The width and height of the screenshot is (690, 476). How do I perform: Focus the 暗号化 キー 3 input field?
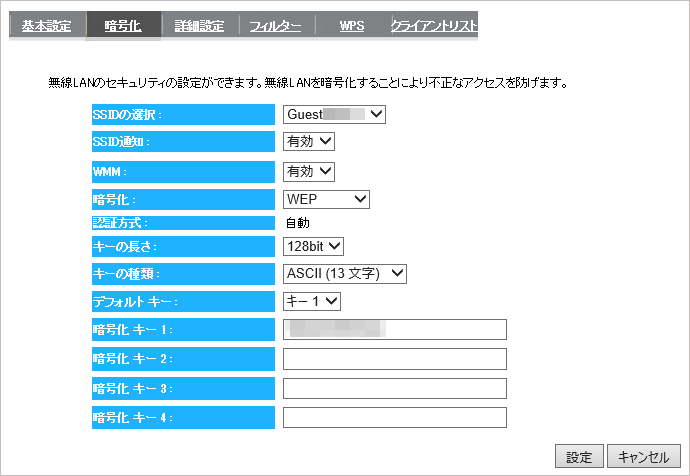pos(395,388)
